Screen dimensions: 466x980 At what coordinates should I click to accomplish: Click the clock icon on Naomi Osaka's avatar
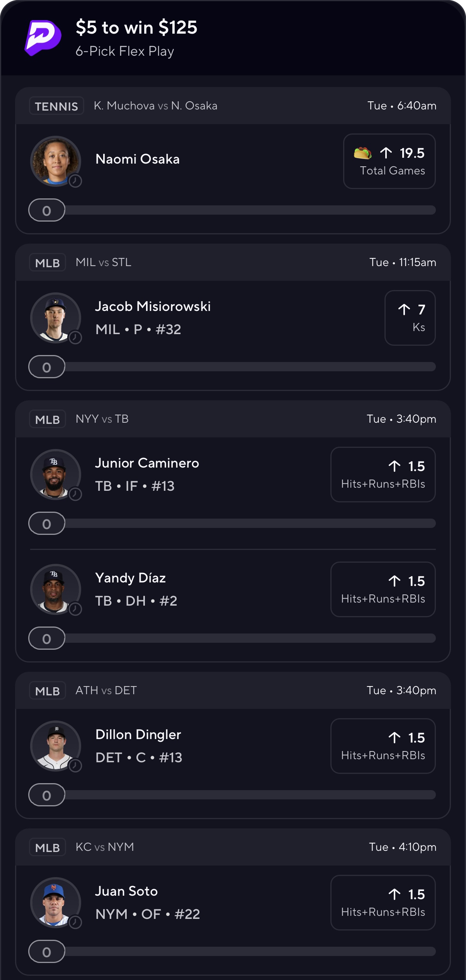[x=75, y=181]
